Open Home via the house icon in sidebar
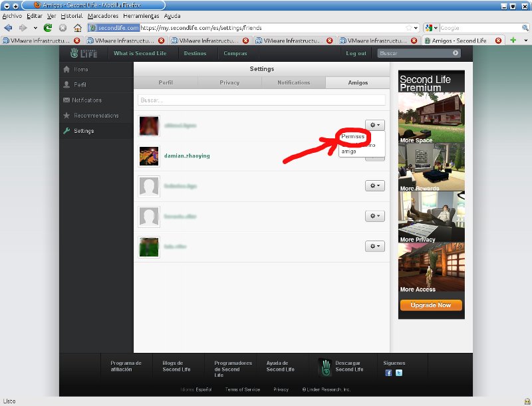Image resolution: width=532 pixels, height=406 pixels. [66, 70]
